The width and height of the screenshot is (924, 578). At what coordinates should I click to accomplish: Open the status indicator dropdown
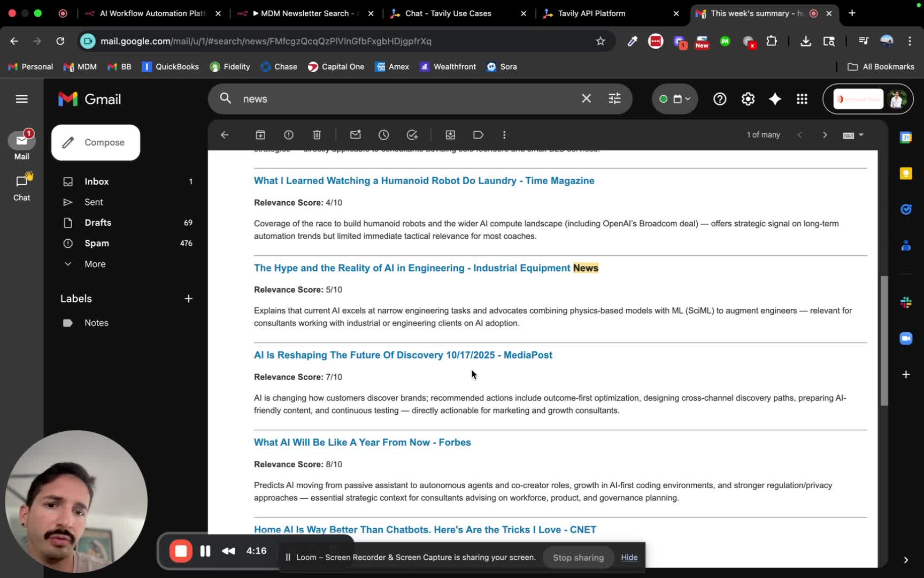675,99
